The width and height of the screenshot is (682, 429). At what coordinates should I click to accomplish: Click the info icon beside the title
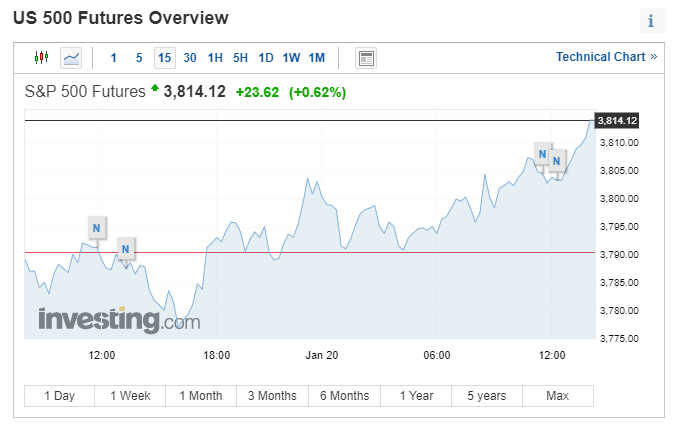651,21
